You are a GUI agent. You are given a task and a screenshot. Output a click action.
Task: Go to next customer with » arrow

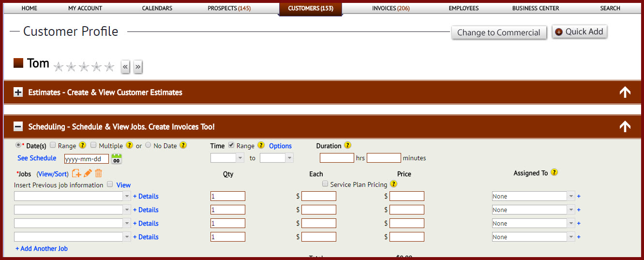click(x=138, y=67)
